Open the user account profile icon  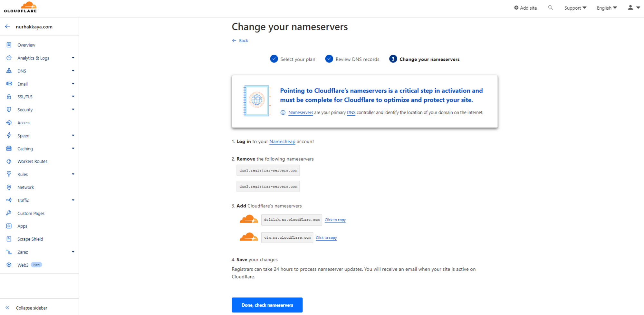coord(630,7)
